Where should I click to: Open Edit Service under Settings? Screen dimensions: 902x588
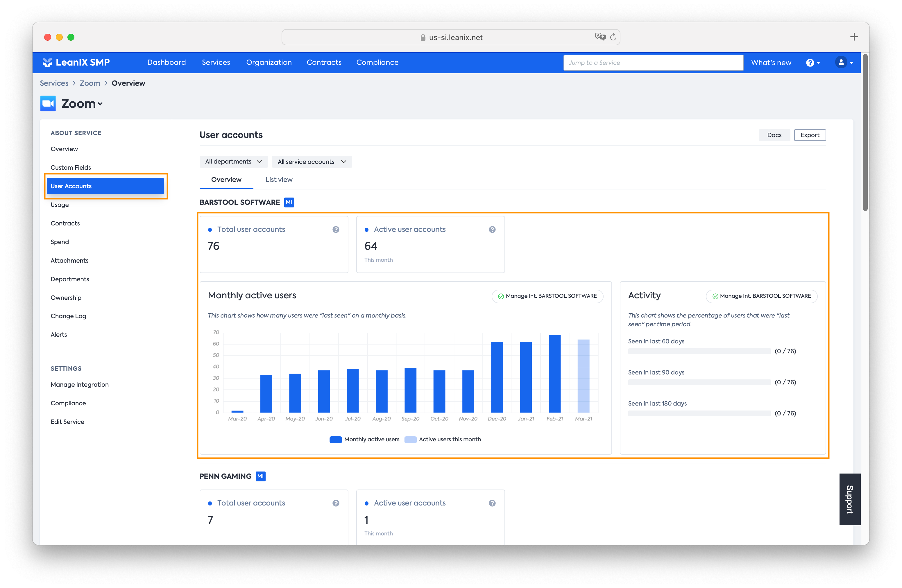67,422
